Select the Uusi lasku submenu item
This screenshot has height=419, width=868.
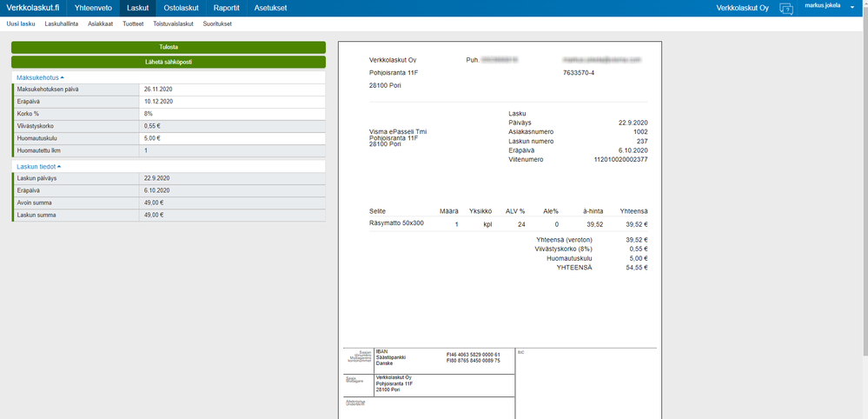[x=21, y=24]
